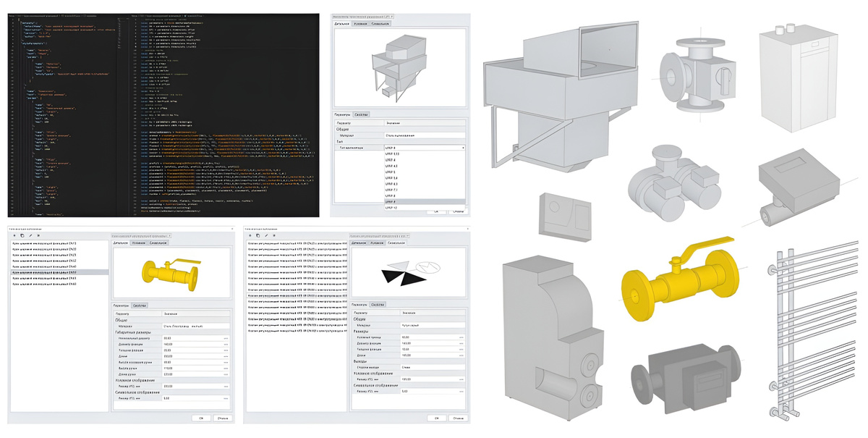This screenshot has height=438, width=868.
Task: Click the pencil edit icon in the control valve dialog toolbar
Action: point(266,235)
